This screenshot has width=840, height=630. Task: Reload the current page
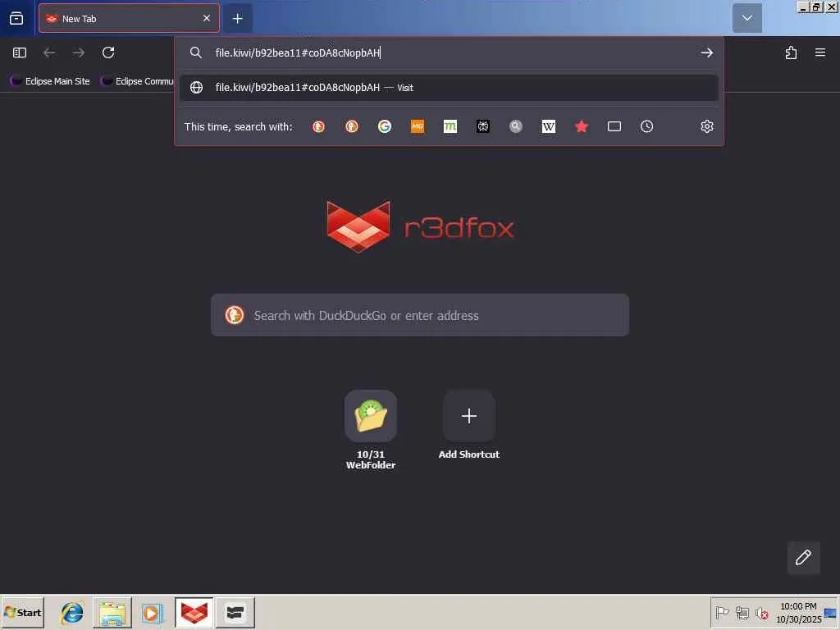108,52
